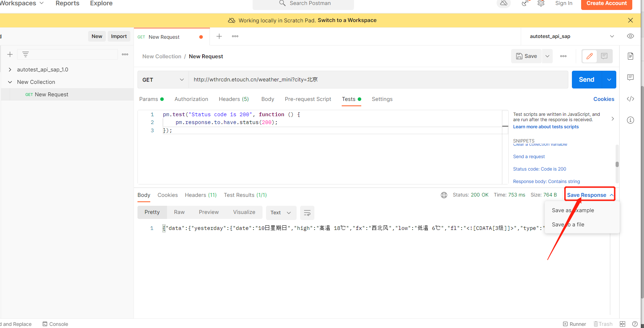Open the settings gear icon in header
This screenshot has width=644, height=328.
tap(541, 3)
